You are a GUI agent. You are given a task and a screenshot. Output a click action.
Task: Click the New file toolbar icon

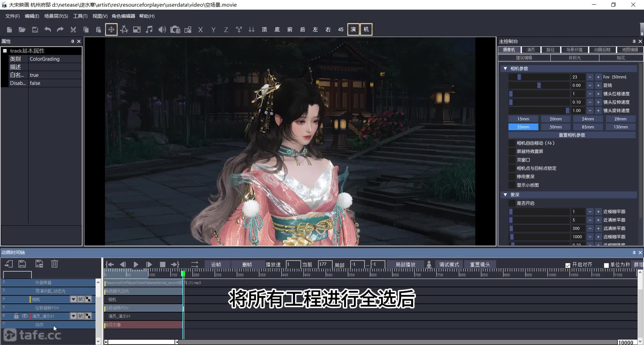tap(9, 30)
